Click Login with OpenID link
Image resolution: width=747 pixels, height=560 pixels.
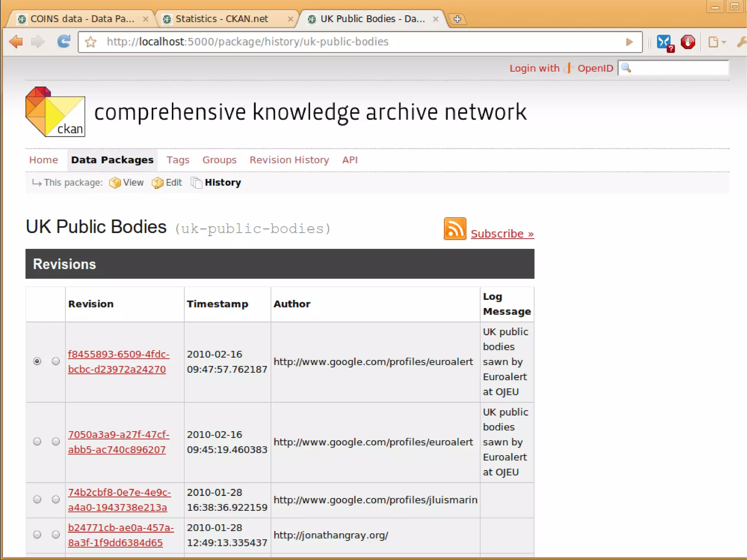point(561,68)
